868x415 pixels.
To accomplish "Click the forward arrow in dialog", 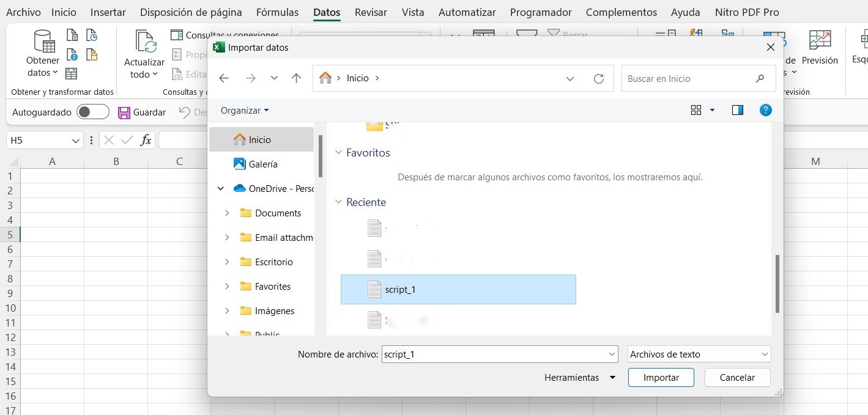I will click(x=250, y=78).
